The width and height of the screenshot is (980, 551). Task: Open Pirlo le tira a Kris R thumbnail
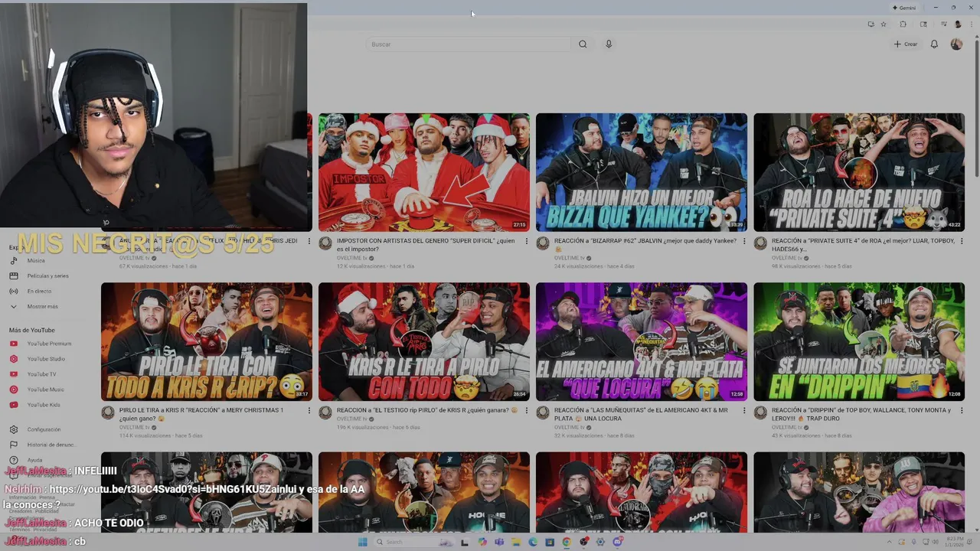[207, 342]
